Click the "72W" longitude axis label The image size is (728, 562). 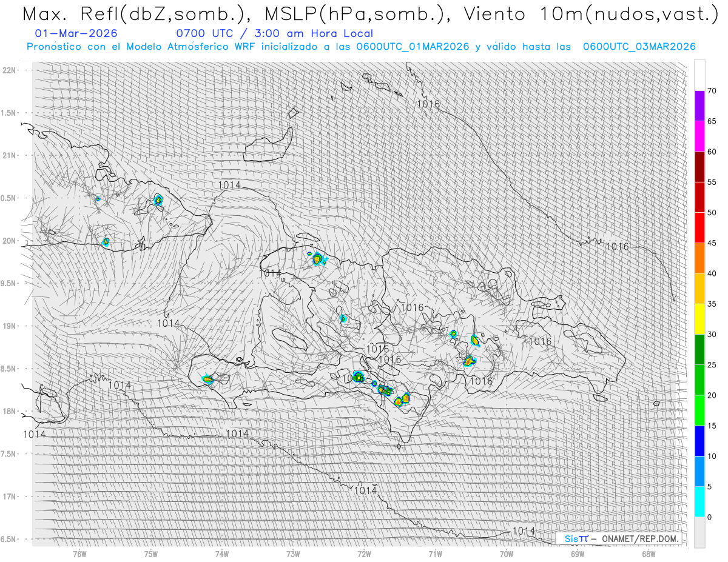[364, 554]
